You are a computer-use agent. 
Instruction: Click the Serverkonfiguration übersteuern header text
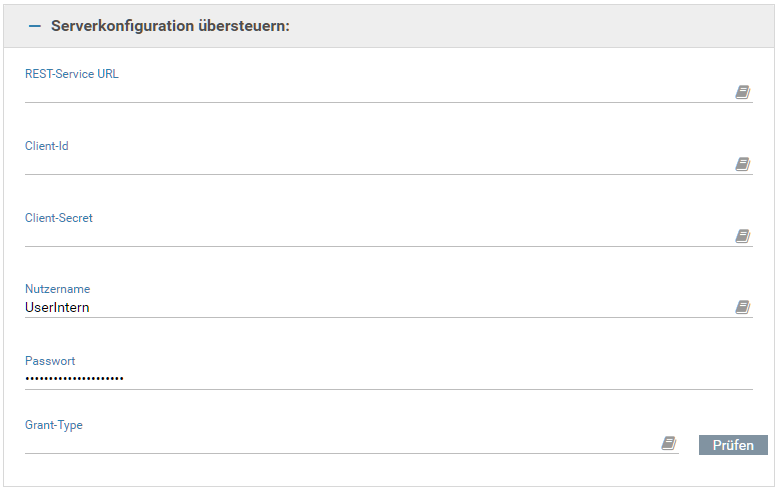pos(170,26)
